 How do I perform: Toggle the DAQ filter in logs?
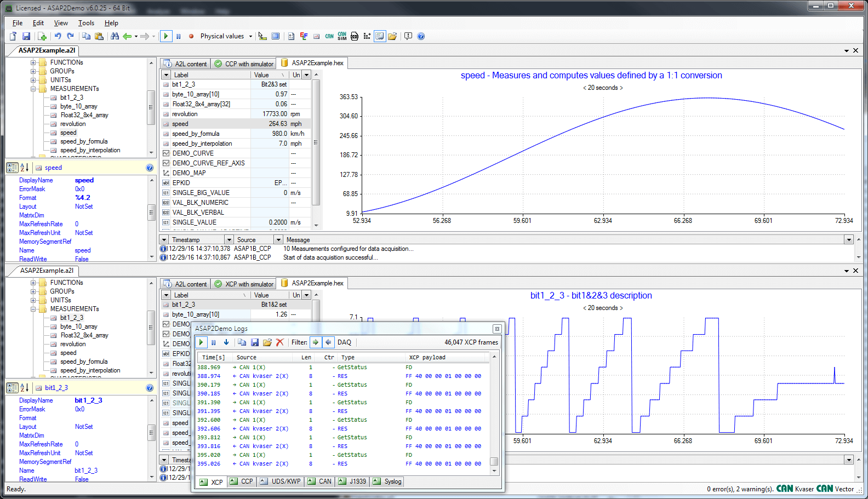(344, 342)
